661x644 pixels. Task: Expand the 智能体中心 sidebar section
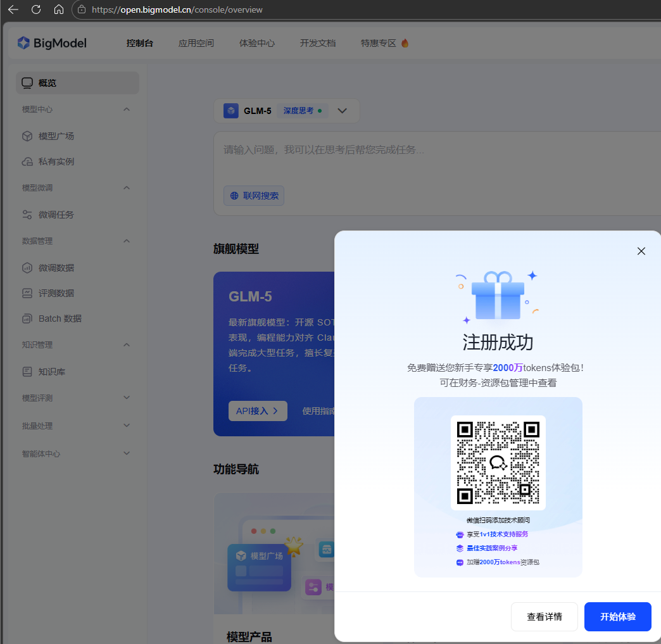[127, 454]
